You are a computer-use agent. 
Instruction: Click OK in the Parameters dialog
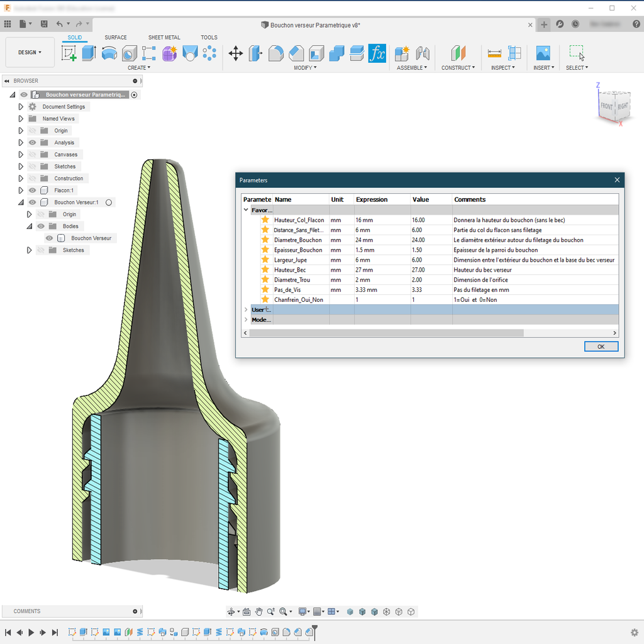tap(601, 347)
